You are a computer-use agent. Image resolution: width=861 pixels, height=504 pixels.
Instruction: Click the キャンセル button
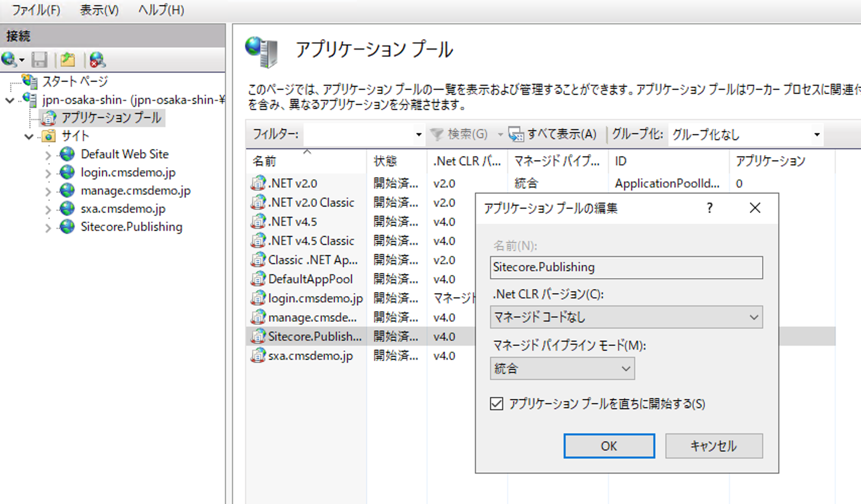714,446
